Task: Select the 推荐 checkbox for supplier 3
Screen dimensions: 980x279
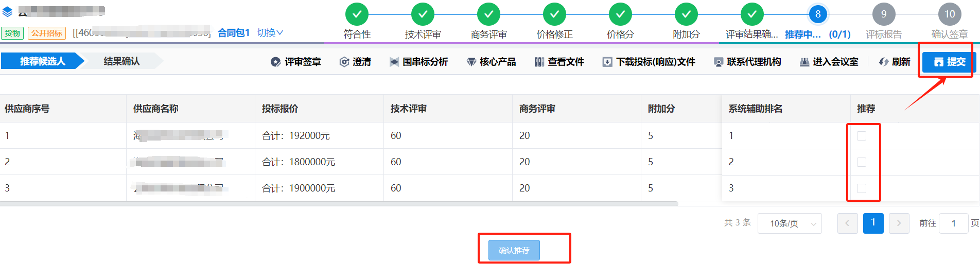Action: click(x=862, y=188)
